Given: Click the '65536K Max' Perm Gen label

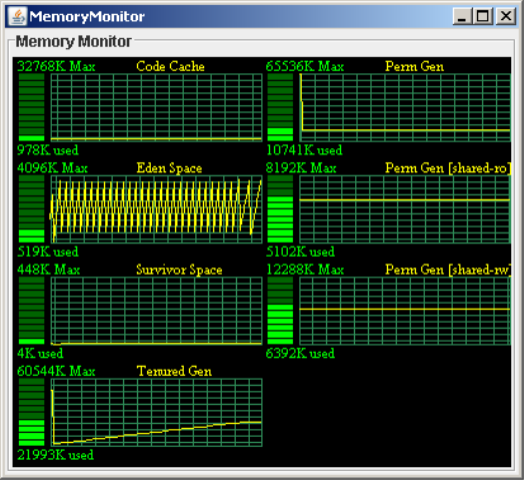Looking at the screenshot, I should (305, 66).
